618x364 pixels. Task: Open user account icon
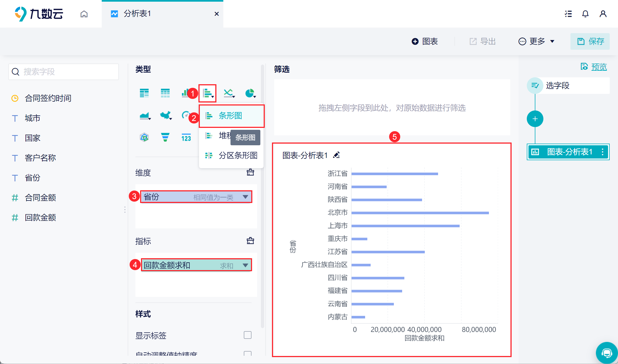[603, 14]
